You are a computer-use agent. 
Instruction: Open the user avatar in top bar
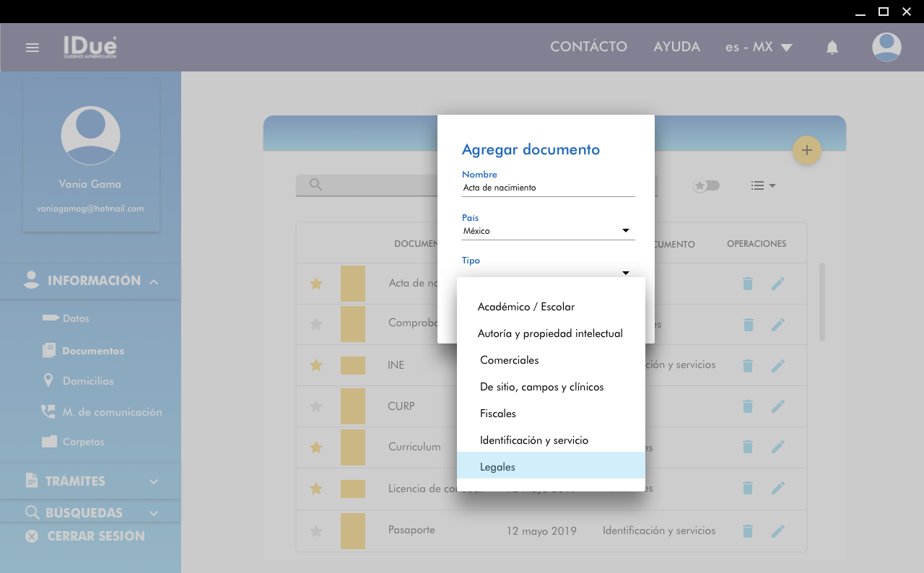click(886, 48)
